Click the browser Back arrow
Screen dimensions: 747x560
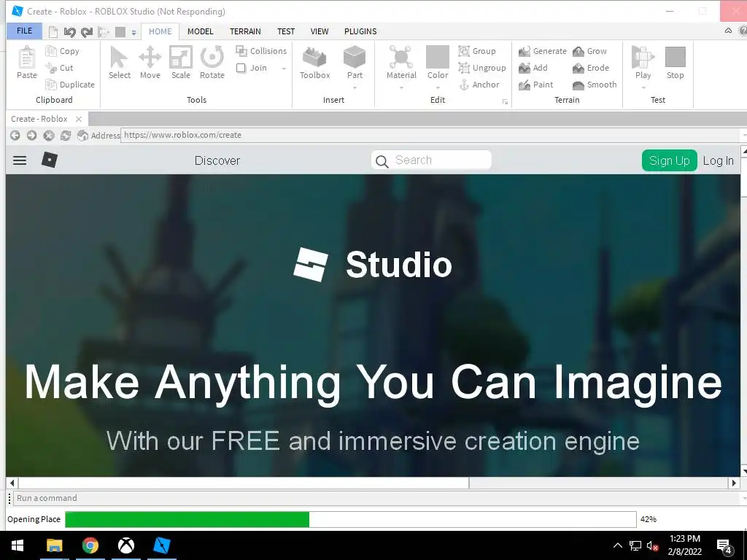[x=15, y=135]
